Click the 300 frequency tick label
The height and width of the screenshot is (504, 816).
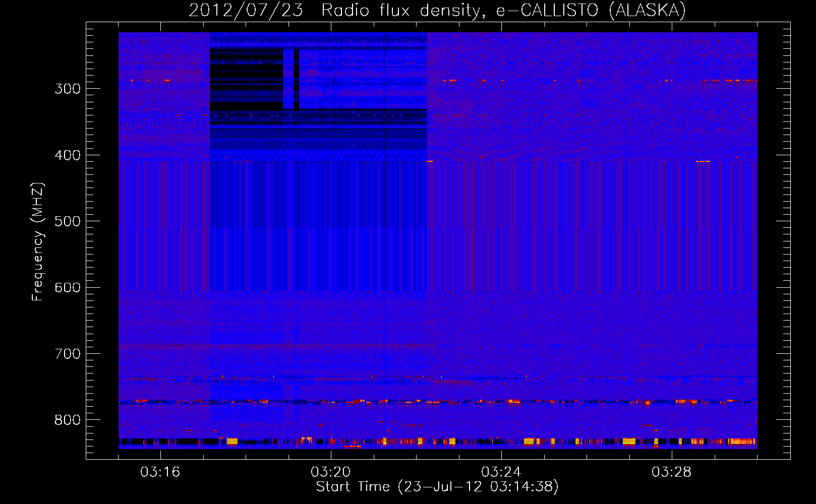[68, 89]
